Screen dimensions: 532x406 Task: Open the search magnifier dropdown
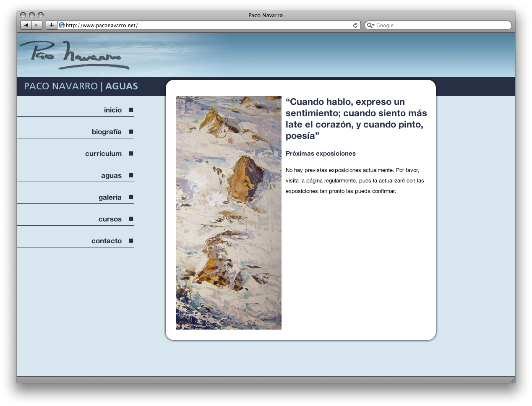click(x=370, y=25)
